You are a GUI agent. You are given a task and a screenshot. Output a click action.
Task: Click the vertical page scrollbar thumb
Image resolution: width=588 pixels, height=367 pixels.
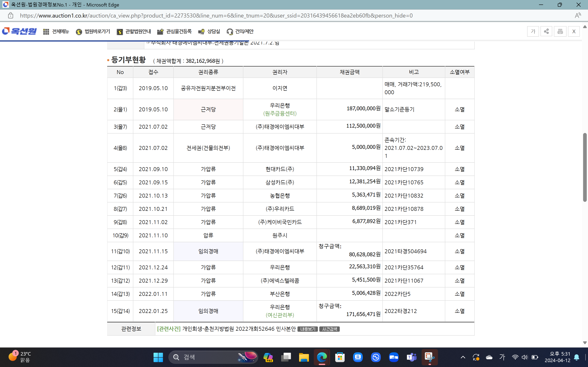pyautogui.click(x=585, y=167)
